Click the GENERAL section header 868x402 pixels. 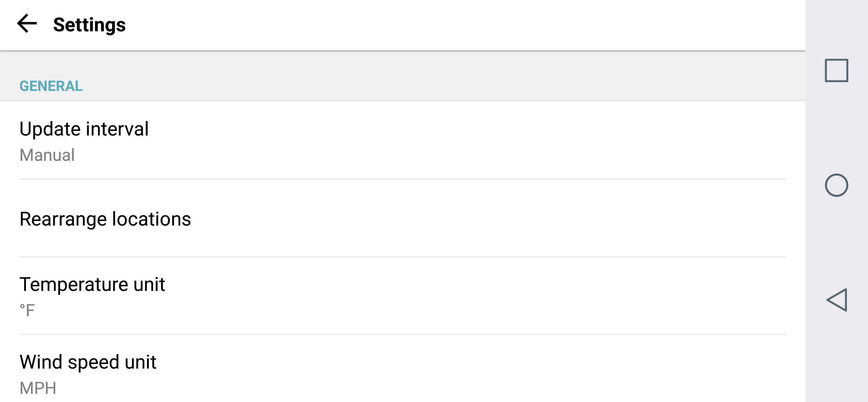click(x=51, y=86)
